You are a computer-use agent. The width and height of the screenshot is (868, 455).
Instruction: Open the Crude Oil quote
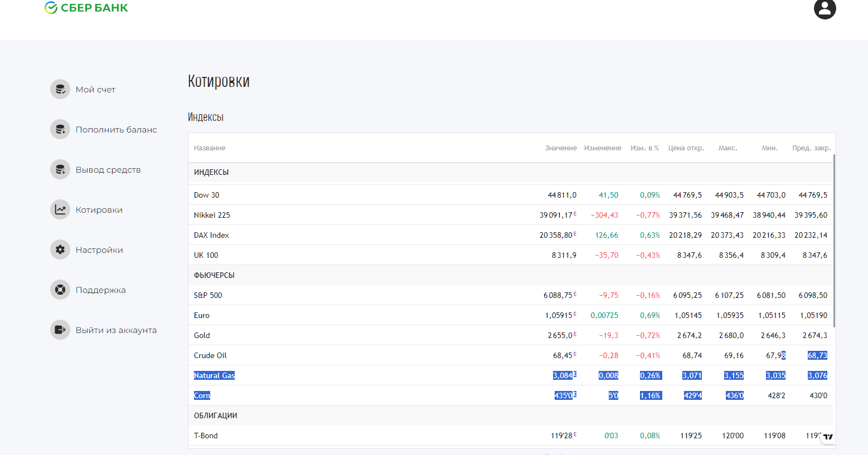tap(511, 355)
